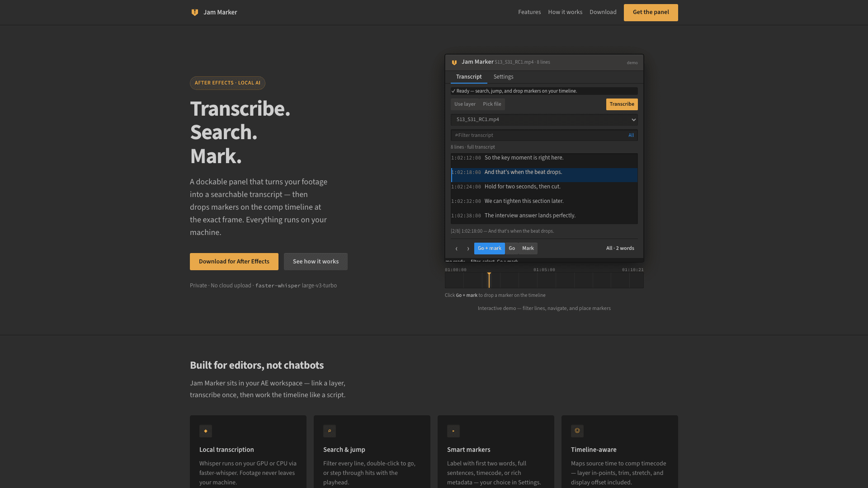Image resolution: width=868 pixels, height=488 pixels.
Task: Click the Timeline-aware card title
Action: pyautogui.click(x=594, y=450)
